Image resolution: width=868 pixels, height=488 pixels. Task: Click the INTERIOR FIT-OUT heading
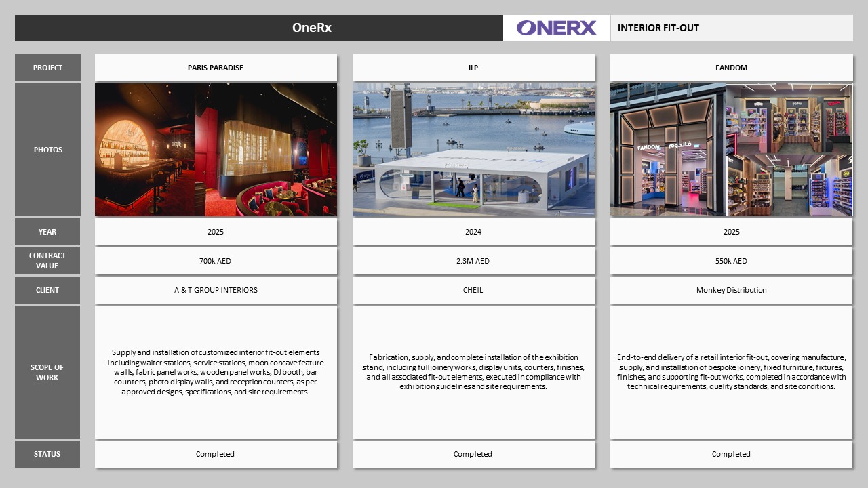tap(658, 28)
